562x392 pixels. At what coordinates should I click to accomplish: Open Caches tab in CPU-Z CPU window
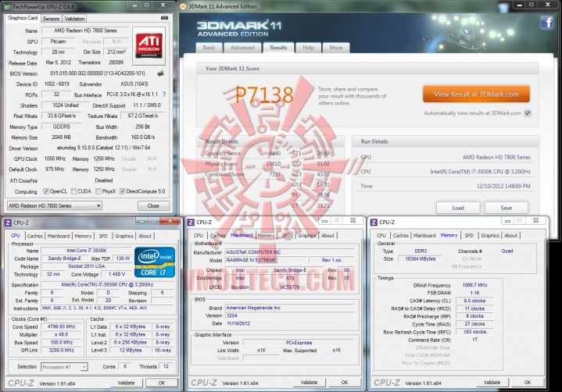(34, 236)
